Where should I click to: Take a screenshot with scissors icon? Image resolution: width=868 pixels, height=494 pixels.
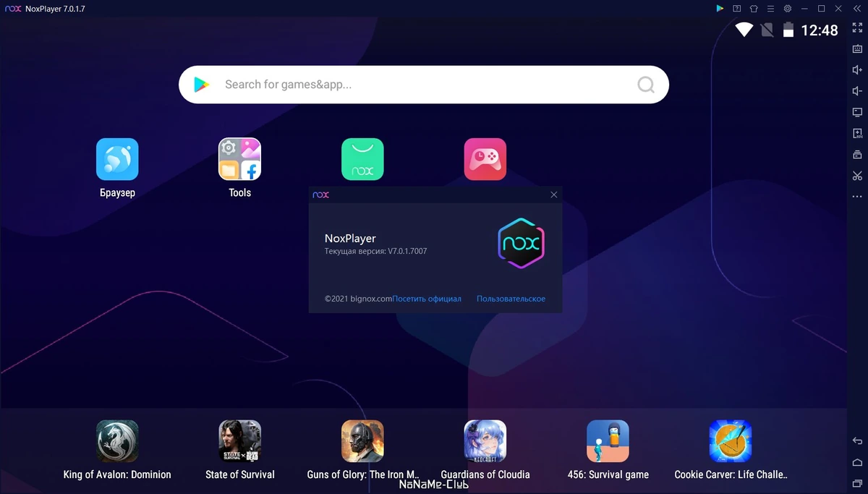click(x=857, y=175)
